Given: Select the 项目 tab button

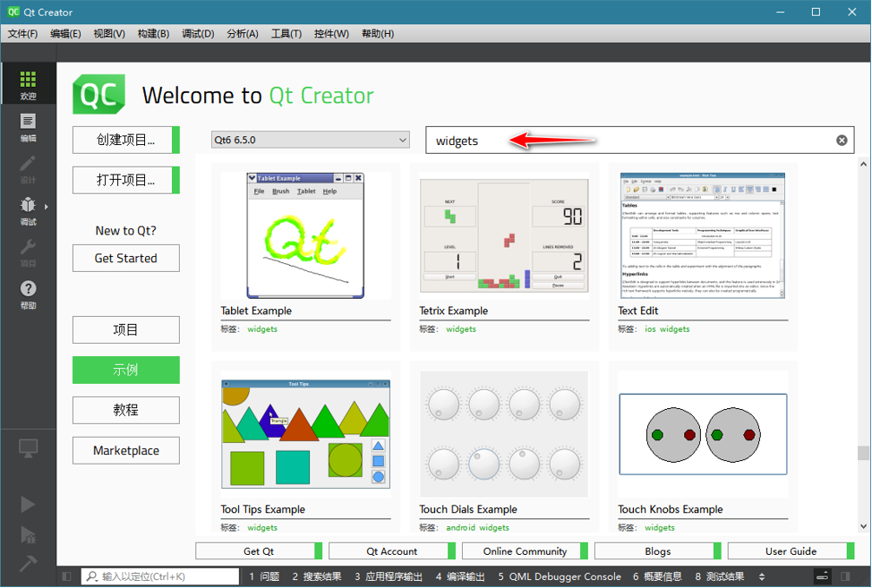Looking at the screenshot, I should coord(126,330).
